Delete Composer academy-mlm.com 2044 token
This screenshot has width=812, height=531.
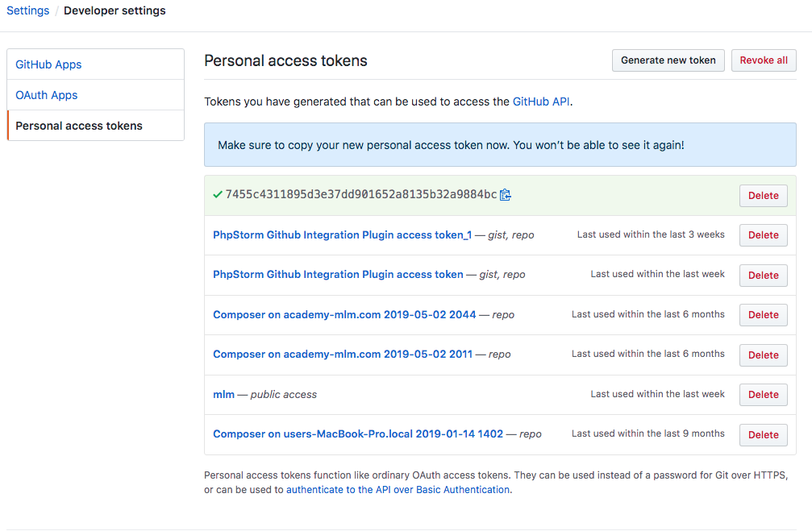click(762, 314)
